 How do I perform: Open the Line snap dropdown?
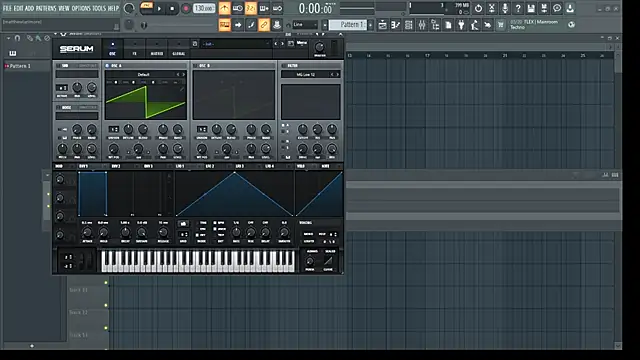(305, 25)
